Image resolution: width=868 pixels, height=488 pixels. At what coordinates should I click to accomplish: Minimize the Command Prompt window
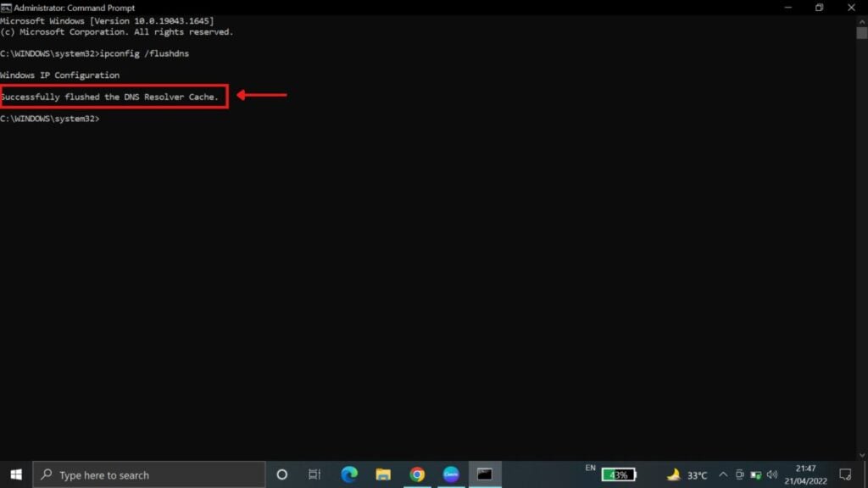coord(787,8)
